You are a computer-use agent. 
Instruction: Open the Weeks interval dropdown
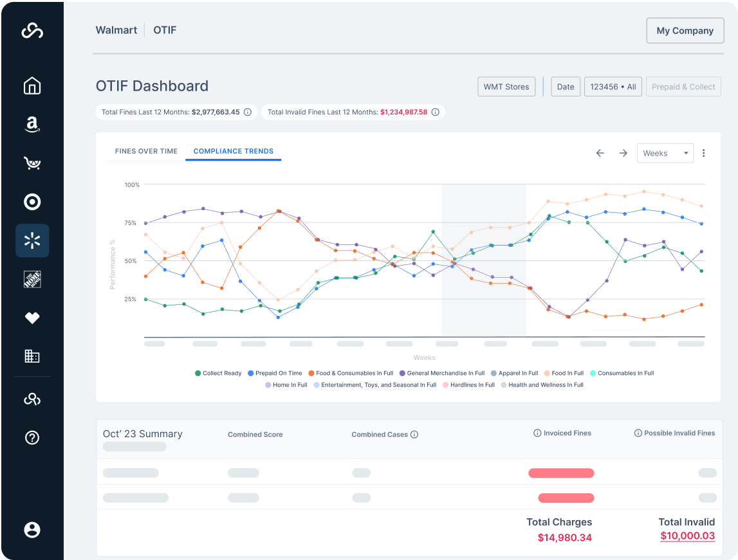click(665, 153)
